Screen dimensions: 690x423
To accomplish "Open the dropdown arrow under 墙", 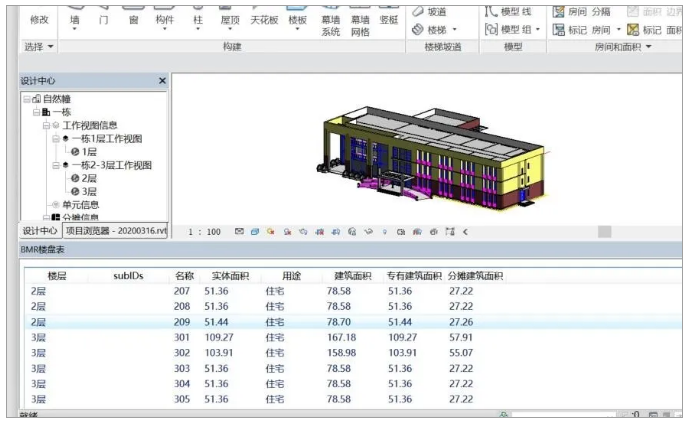I will [x=74, y=29].
